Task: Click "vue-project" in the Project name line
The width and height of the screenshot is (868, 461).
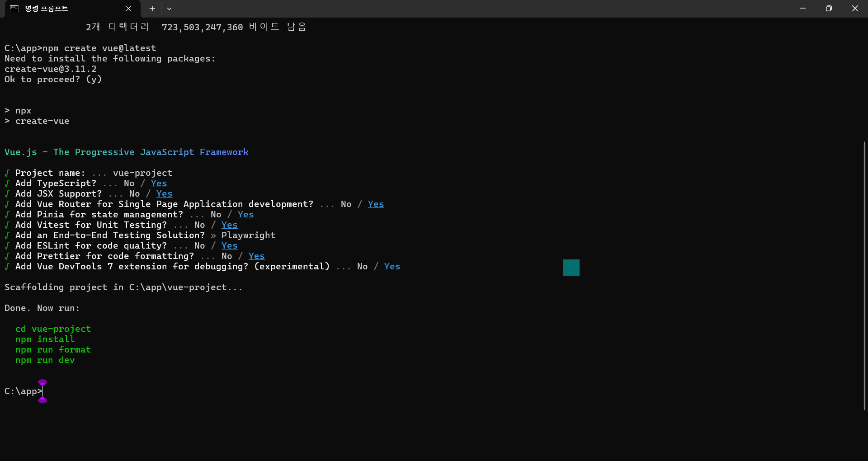Action: point(142,173)
